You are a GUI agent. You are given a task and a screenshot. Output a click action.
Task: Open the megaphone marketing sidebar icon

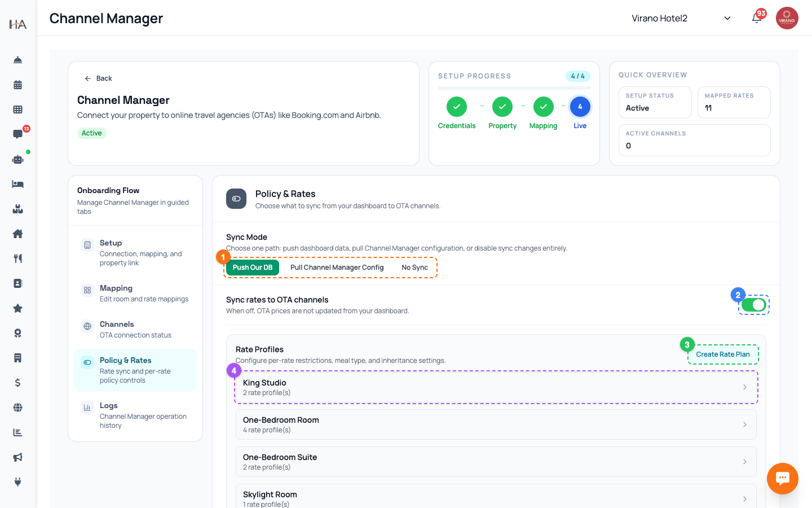point(18,457)
